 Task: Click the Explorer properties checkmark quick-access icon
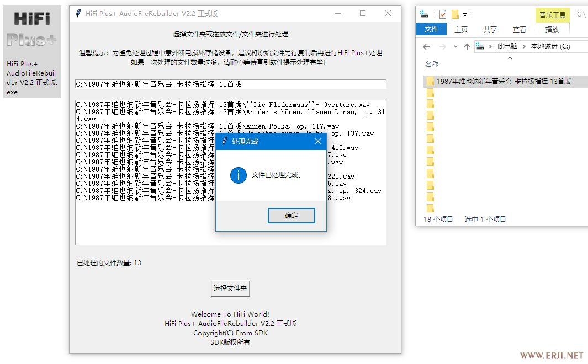[x=443, y=14]
